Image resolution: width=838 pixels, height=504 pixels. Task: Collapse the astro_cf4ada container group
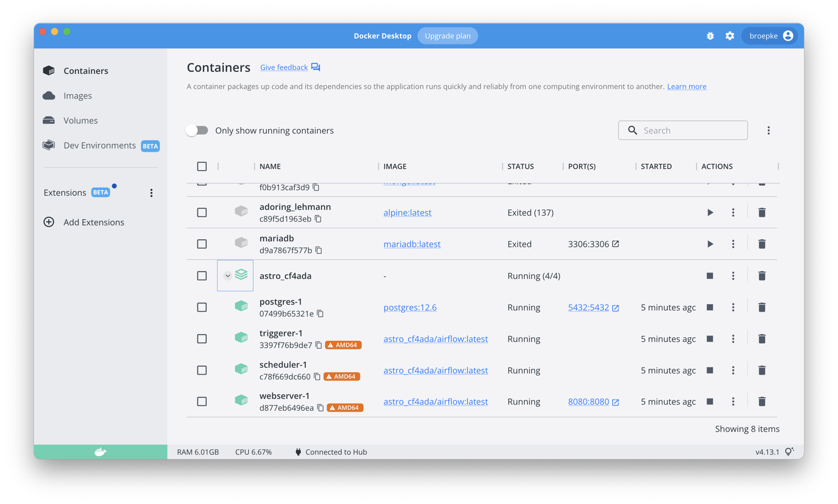pyautogui.click(x=227, y=275)
